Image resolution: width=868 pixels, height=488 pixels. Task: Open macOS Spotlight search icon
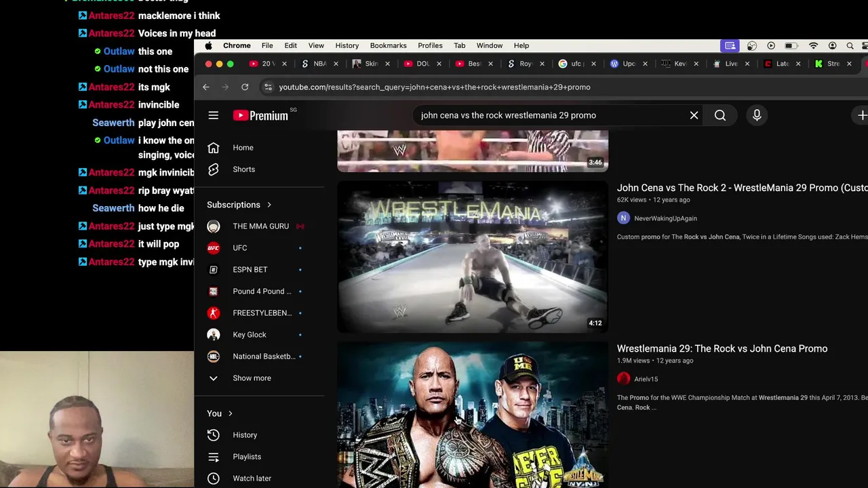pyautogui.click(x=850, y=45)
